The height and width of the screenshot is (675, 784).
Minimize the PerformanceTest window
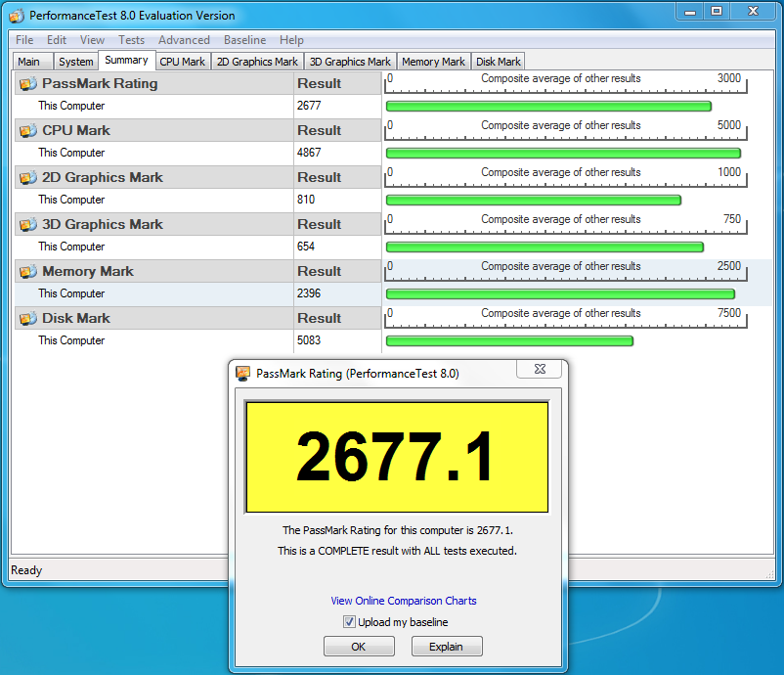coord(690,12)
